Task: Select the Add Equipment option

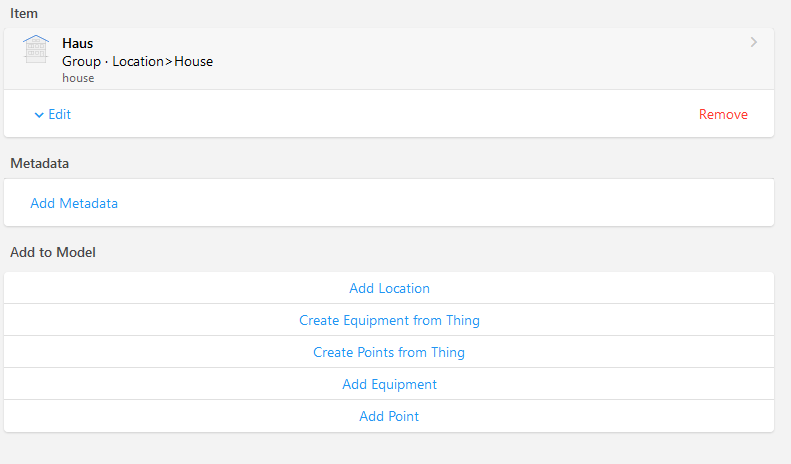Action: point(389,384)
